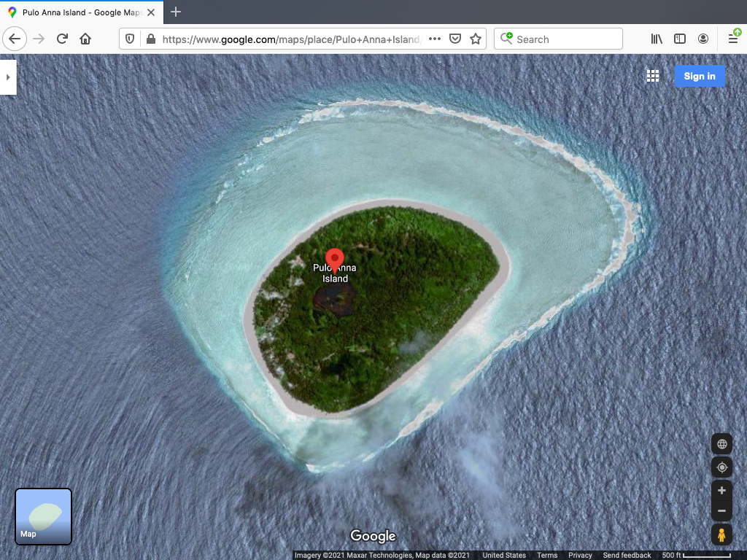This screenshot has width=747, height=560.
Task: Click the Send feedback link
Action: (x=627, y=556)
